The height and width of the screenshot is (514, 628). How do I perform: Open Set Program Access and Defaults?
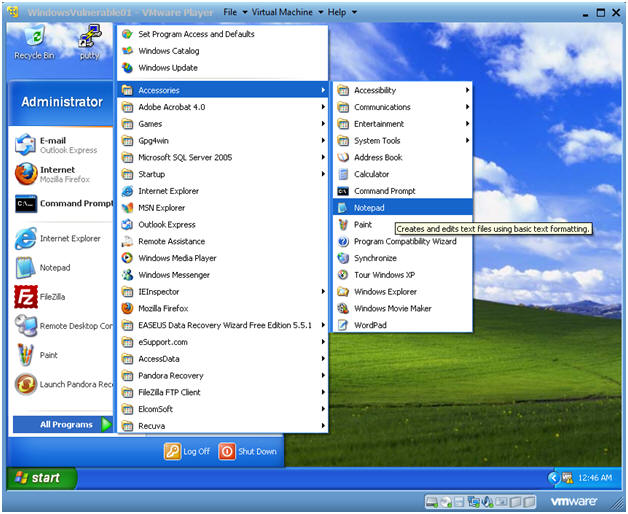point(223,34)
